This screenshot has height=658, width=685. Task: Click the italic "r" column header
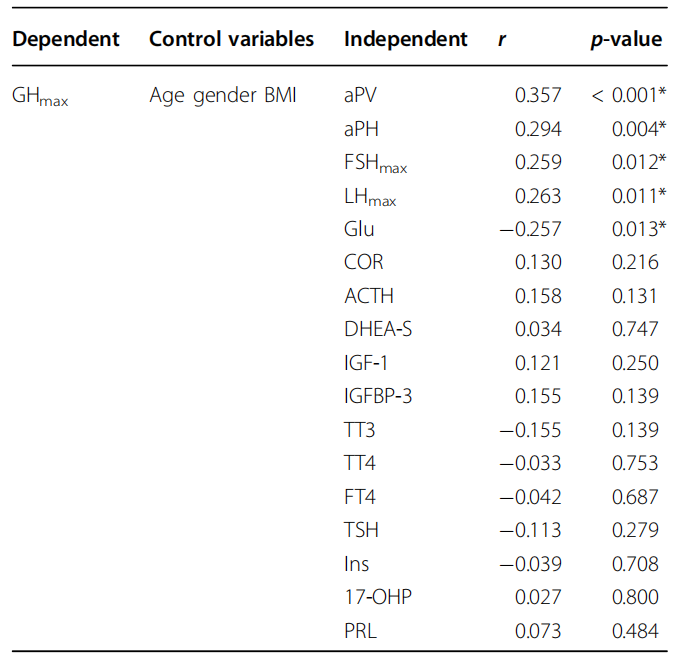tap(502, 40)
